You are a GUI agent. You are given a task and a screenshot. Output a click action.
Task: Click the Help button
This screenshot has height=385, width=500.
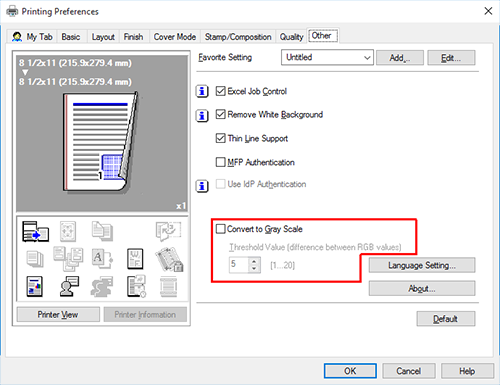click(x=467, y=371)
